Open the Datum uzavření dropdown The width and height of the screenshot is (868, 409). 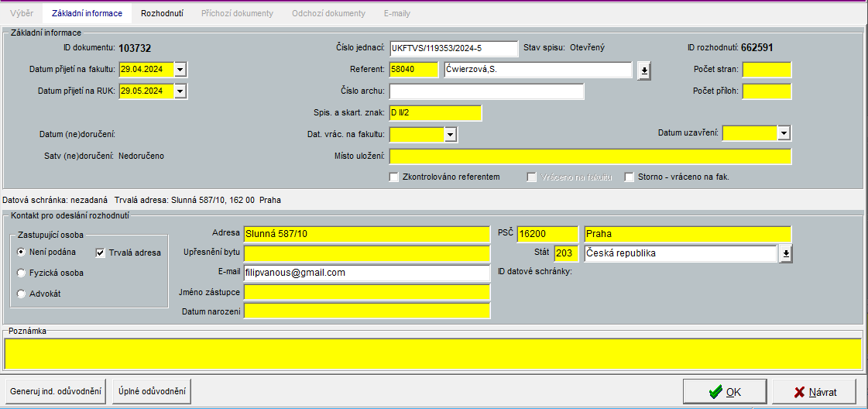tap(784, 133)
